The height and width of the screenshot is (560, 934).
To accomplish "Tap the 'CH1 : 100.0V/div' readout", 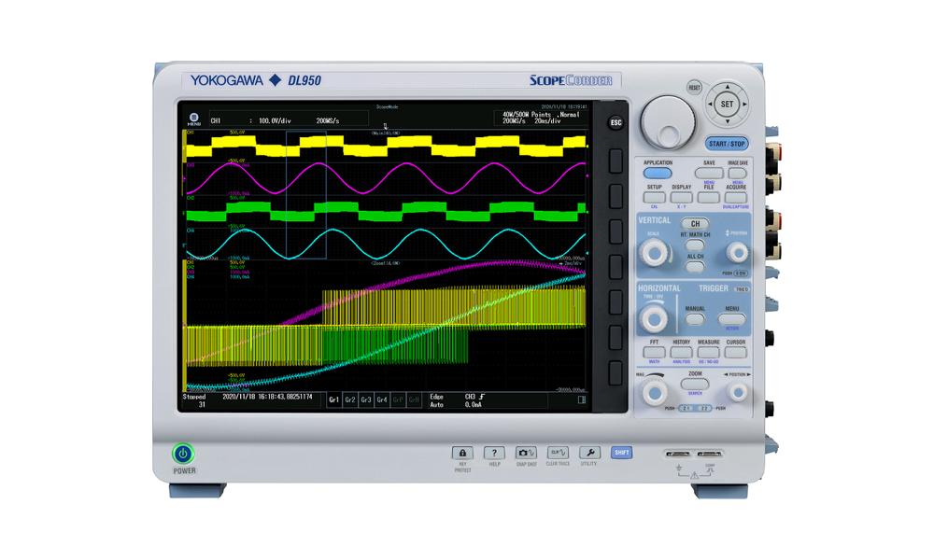I will click(250, 120).
